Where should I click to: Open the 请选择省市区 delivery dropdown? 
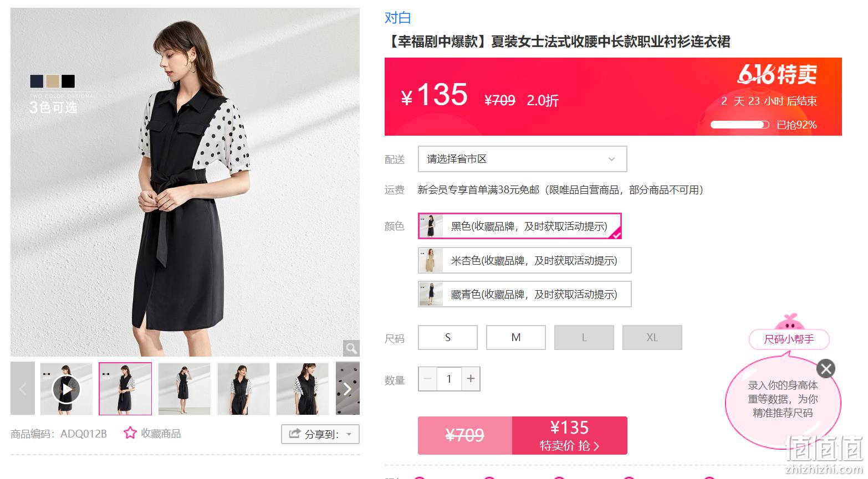pyautogui.click(x=522, y=159)
